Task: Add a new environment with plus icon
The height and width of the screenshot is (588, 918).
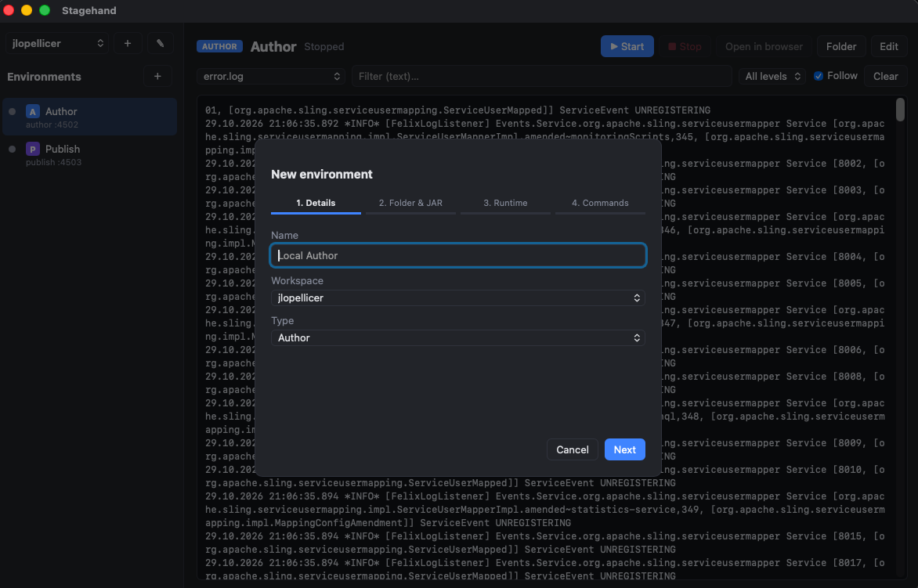Action: tap(157, 77)
